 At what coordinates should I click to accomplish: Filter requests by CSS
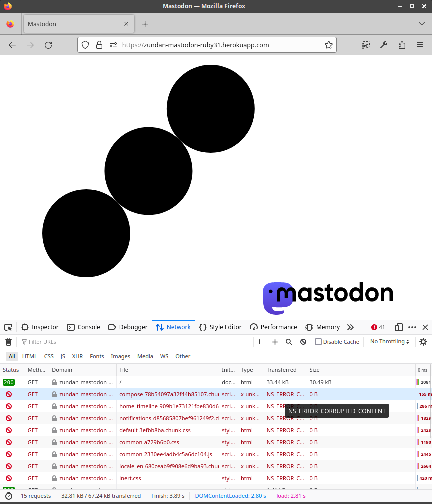(49, 356)
